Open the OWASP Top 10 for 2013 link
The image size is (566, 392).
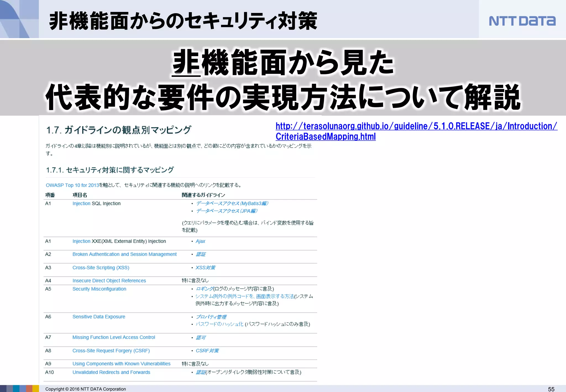pos(72,185)
